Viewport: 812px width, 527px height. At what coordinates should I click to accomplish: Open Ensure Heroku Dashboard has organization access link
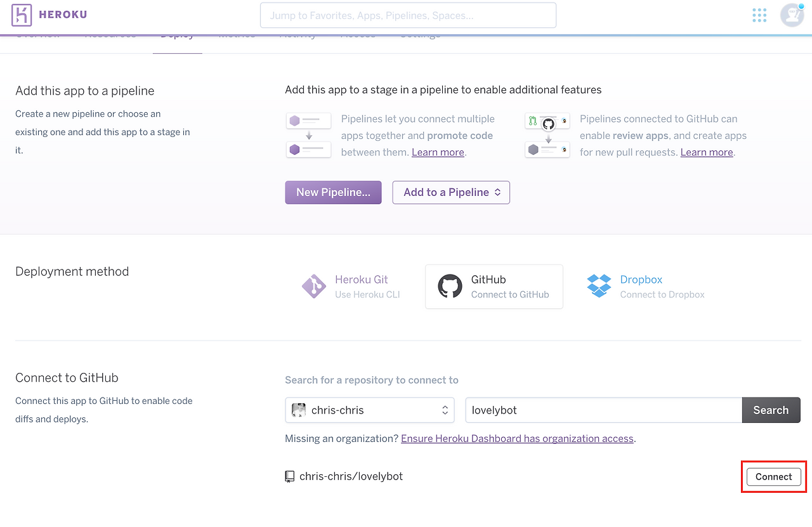tap(517, 439)
